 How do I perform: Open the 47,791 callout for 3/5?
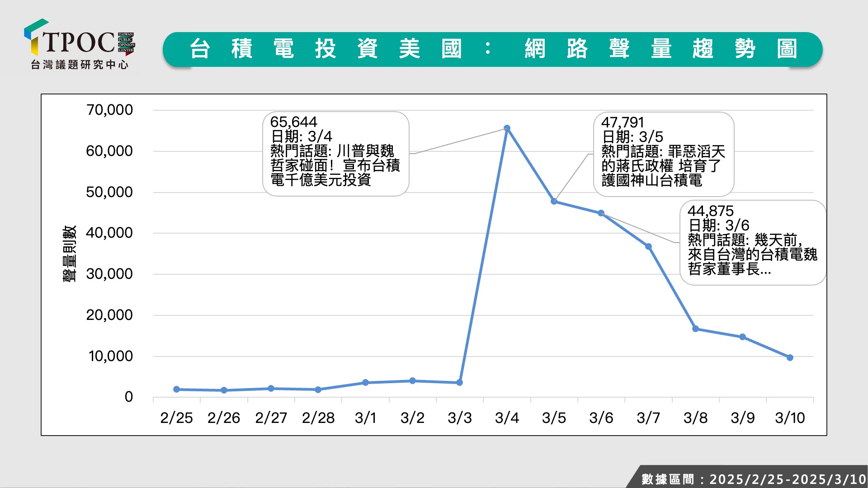pos(663,154)
